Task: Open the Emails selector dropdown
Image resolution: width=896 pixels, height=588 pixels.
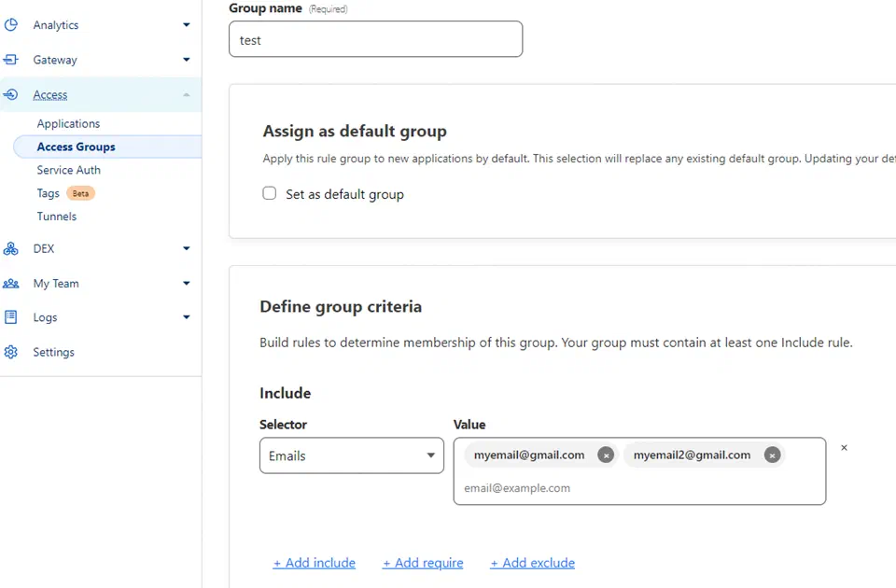Action: pyautogui.click(x=352, y=455)
